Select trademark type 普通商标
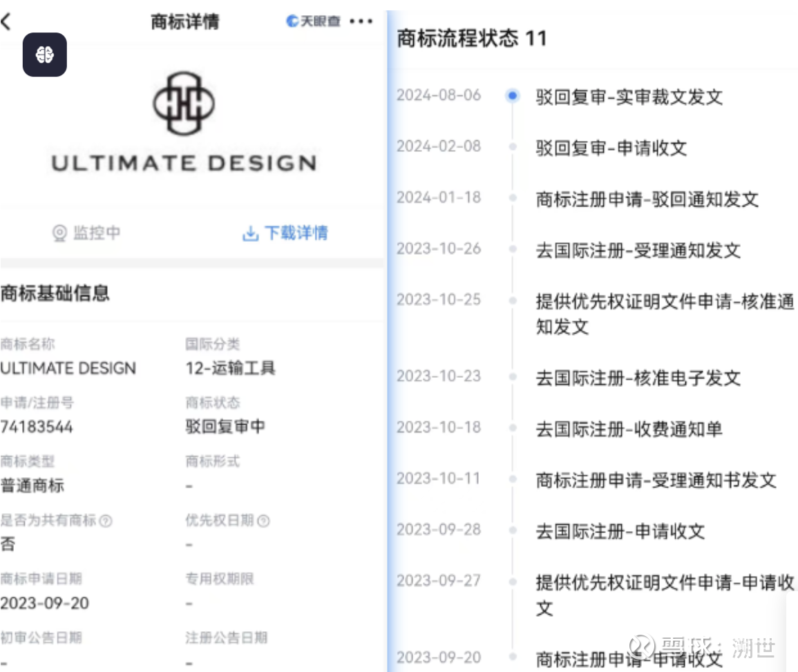 pos(32,486)
